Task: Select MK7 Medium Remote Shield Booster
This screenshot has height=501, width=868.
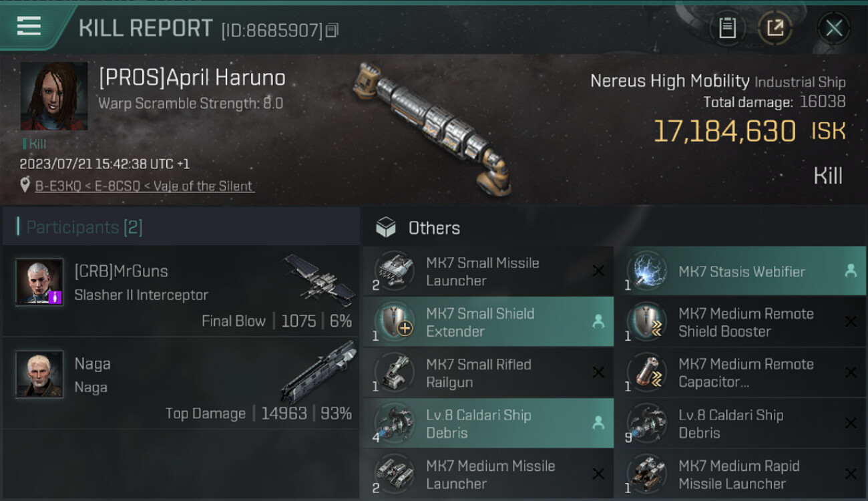Action: point(740,322)
